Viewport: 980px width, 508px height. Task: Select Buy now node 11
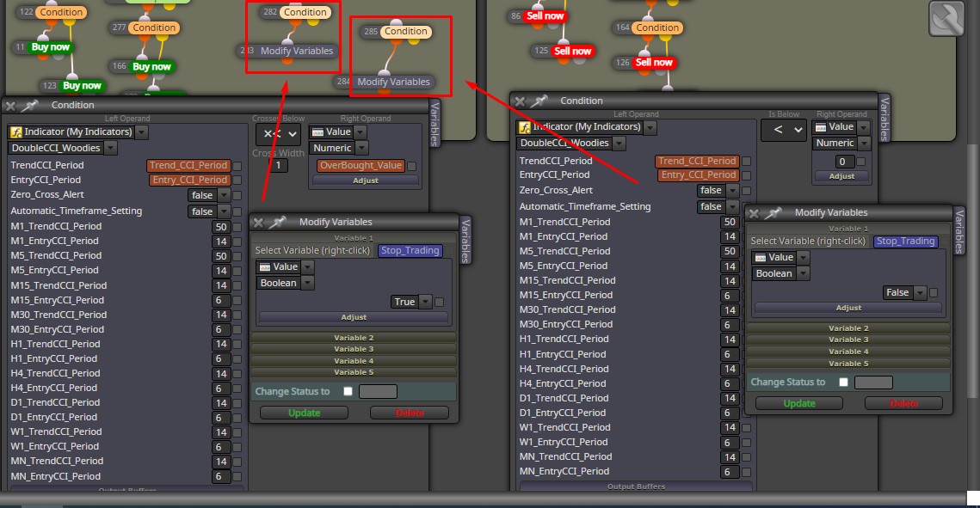[50, 46]
